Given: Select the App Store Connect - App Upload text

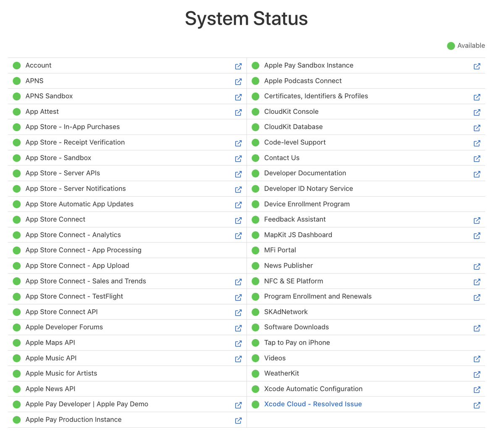Looking at the screenshot, I should pos(77,266).
